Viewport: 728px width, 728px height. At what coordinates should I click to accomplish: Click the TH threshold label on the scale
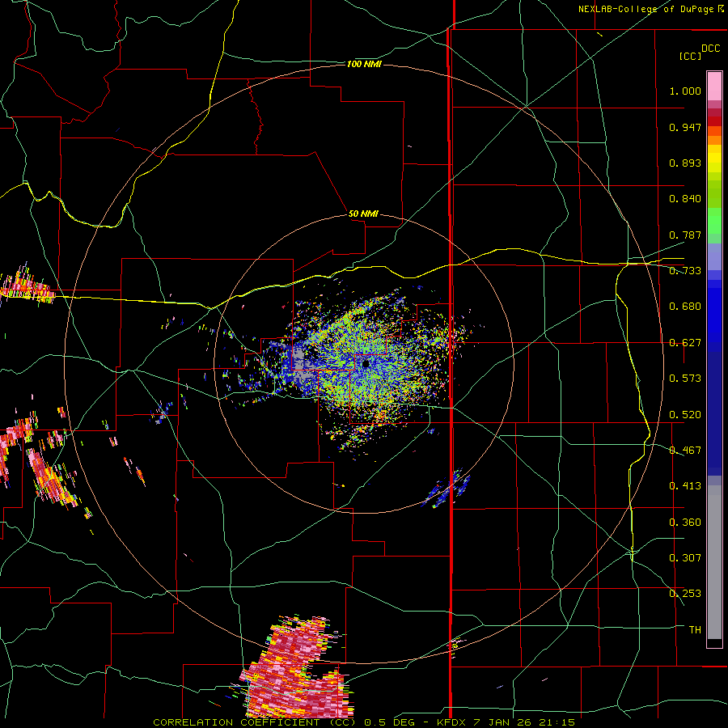click(695, 630)
